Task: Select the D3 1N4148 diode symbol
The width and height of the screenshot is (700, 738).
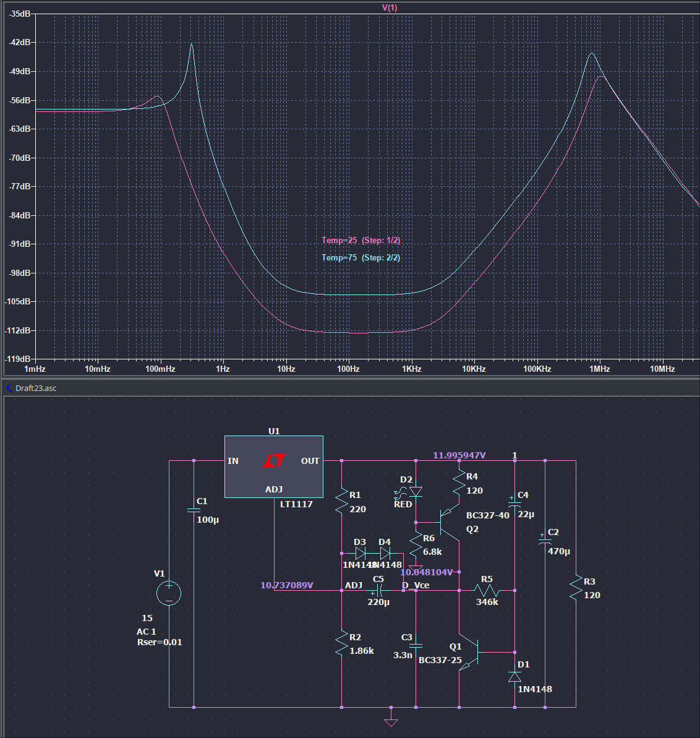Action: (361, 553)
